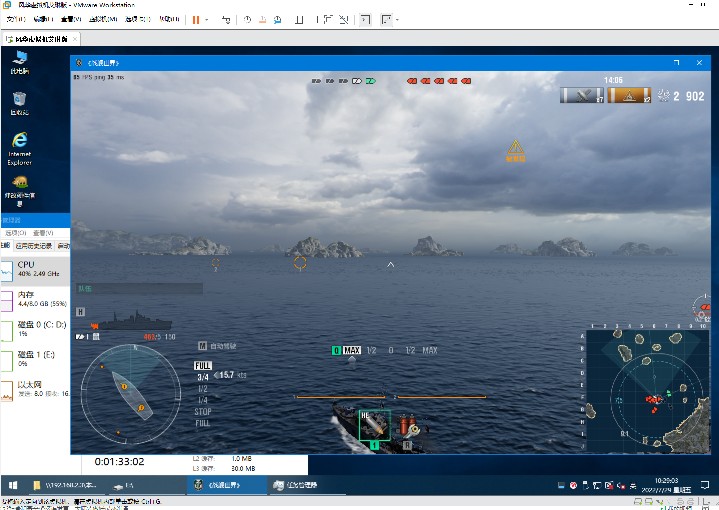
Task: Toggle the VMware library sidebar view
Action: [x=299, y=20]
